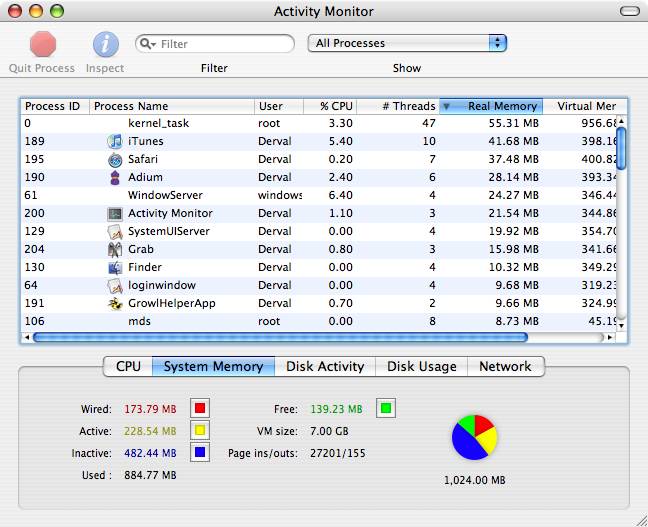Select the Adium duck icon

[x=115, y=177]
